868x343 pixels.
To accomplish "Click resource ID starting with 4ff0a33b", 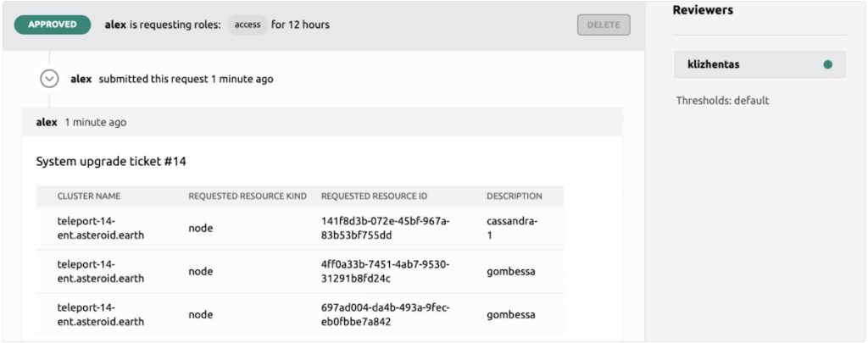I will 386,272.
